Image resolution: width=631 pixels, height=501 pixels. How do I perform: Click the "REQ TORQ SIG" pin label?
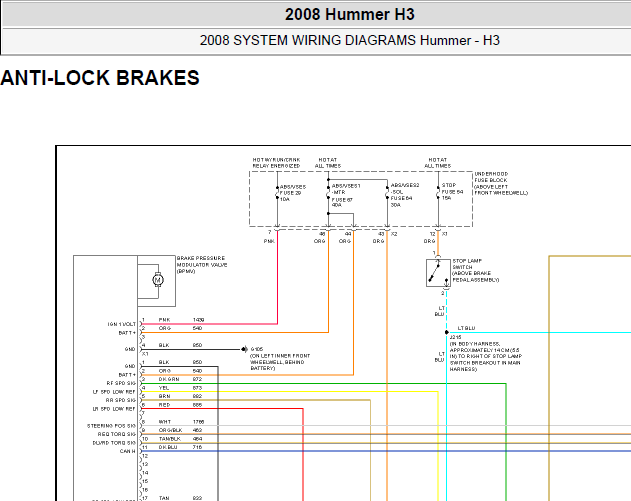[117, 434]
